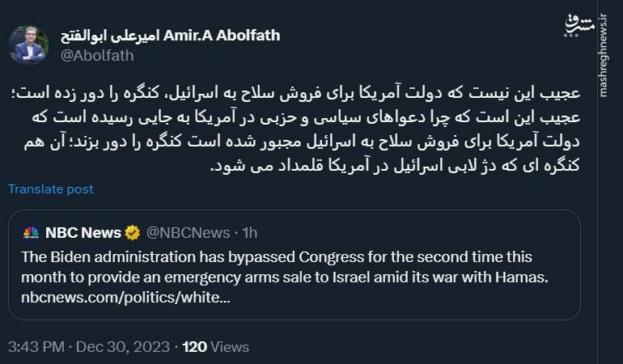Image resolution: width=623 pixels, height=364 pixels.
Task: Open Amir Abolfath's profile picture
Action: tap(29, 44)
